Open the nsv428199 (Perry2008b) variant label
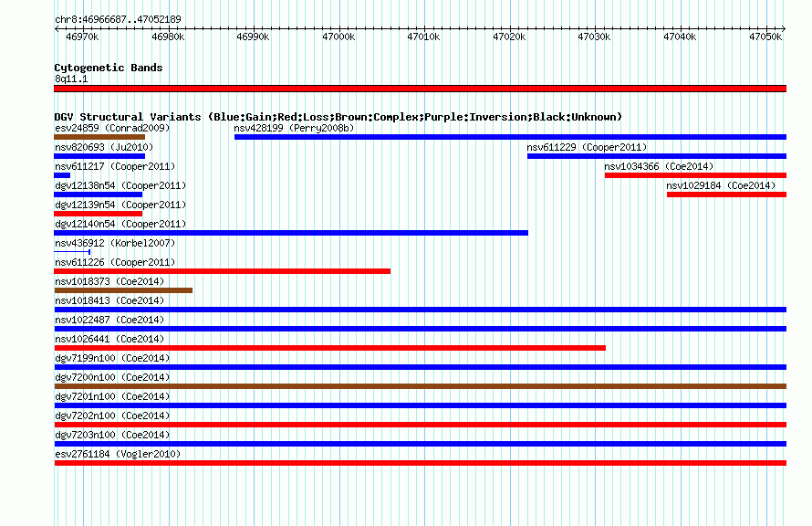The width and height of the screenshot is (812, 526). [294, 128]
